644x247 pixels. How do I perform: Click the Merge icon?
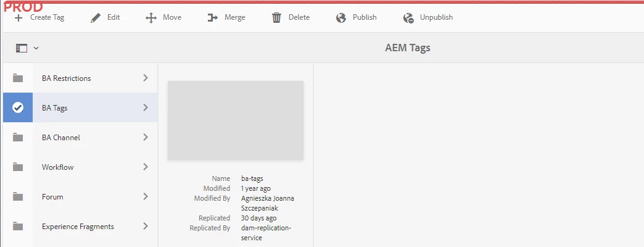click(213, 18)
